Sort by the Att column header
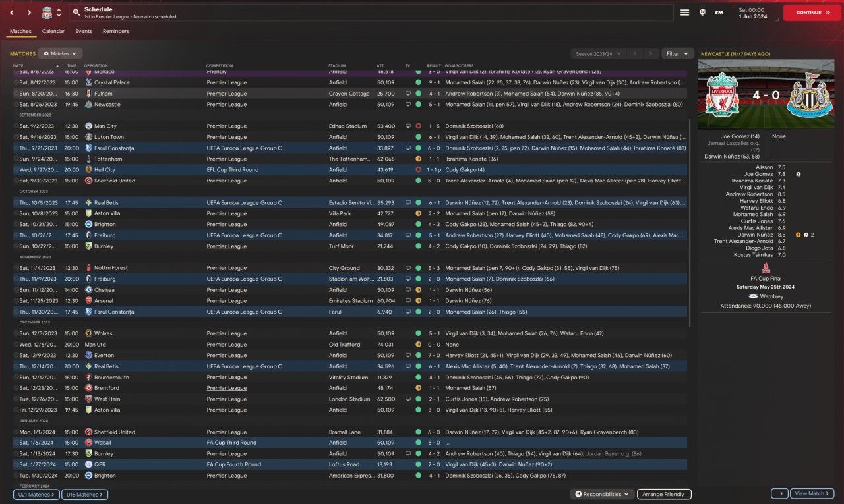 (380, 66)
